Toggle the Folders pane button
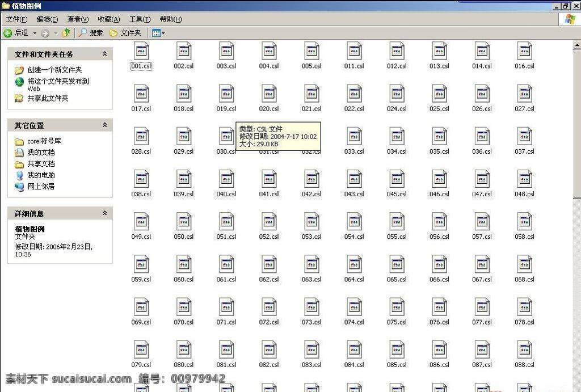581x392 pixels. click(125, 33)
